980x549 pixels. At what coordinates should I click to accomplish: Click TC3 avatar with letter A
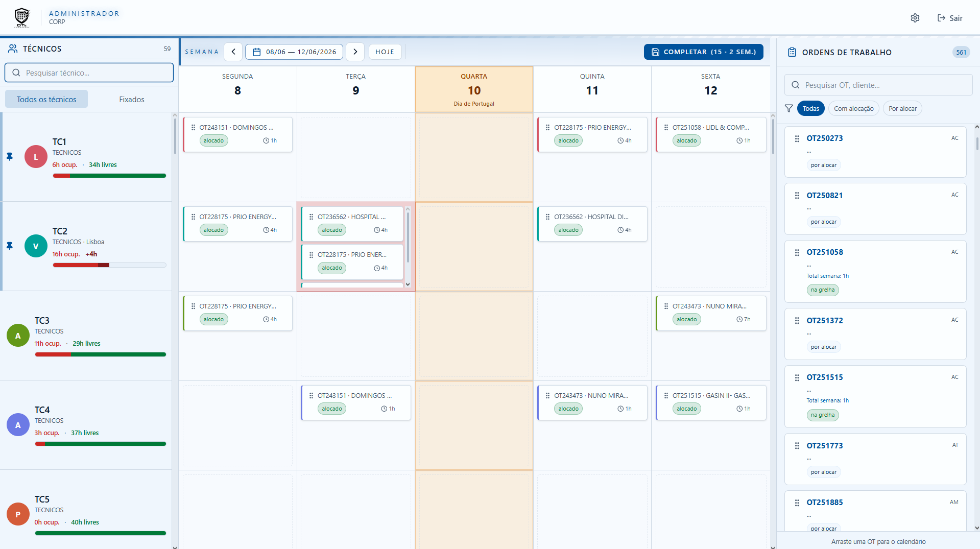18,336
